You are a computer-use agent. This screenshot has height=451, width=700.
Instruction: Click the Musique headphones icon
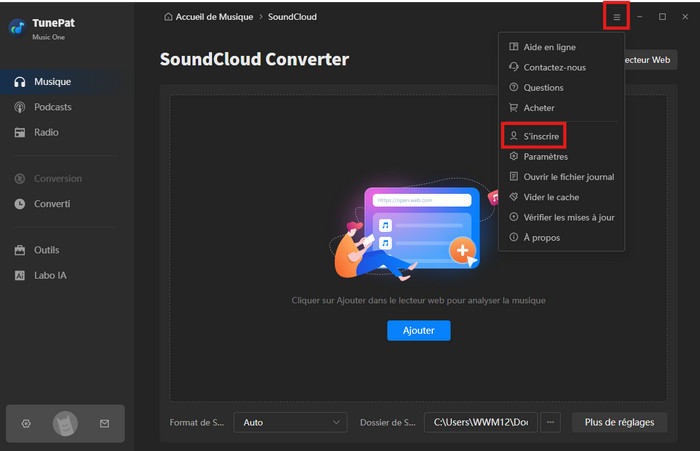tap(20, 82)
